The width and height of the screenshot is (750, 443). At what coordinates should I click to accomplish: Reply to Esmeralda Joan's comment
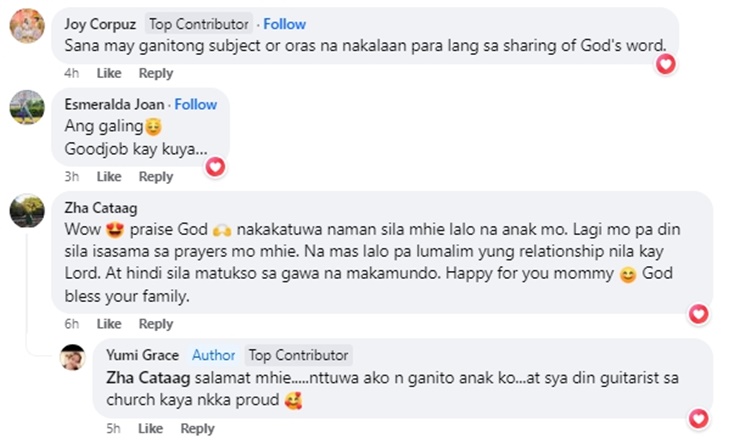coord(155,177)
